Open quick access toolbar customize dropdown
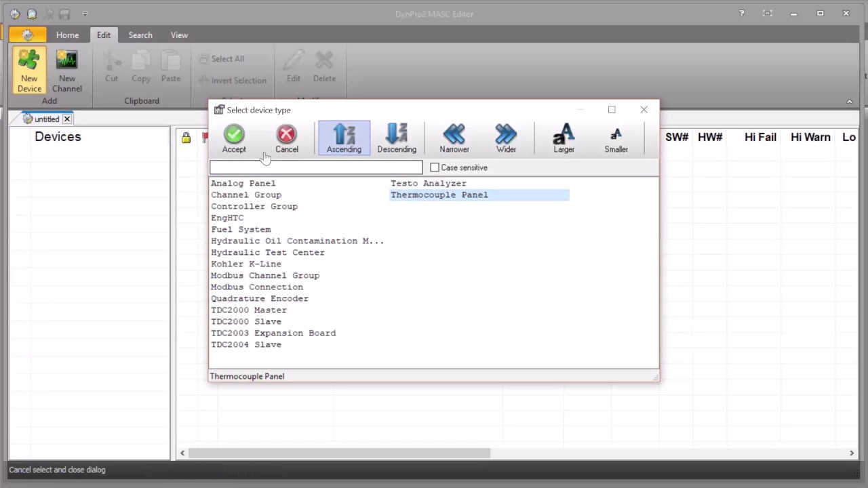The image size is (868, 488). coord(85,14)
